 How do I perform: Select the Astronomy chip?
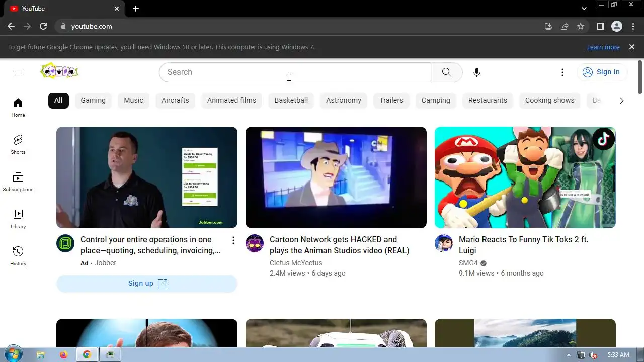click(x=344, y=100)
